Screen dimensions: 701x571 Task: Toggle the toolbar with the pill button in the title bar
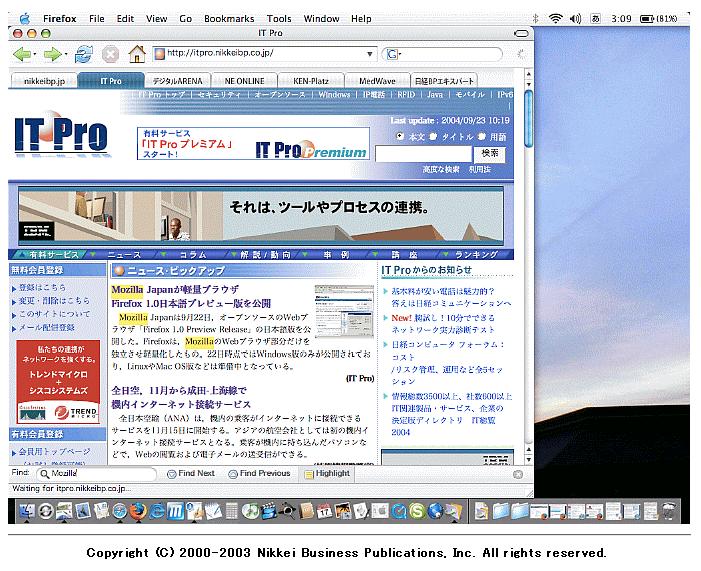click(x=521, y=34)
